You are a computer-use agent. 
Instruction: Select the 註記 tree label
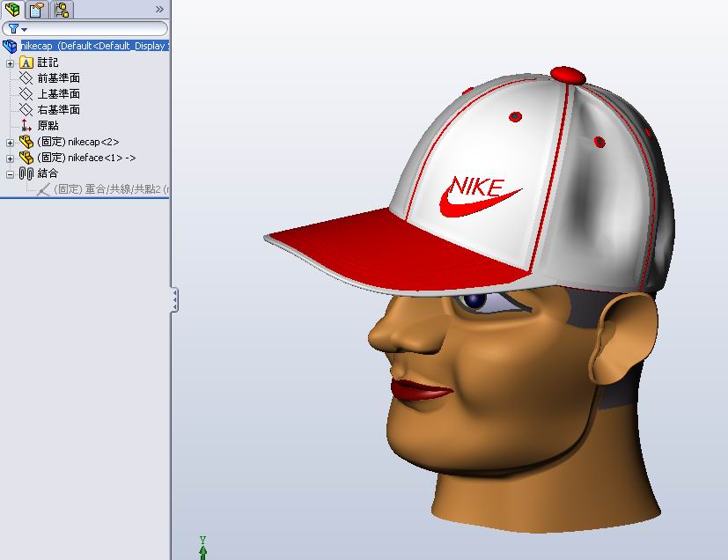click(x=48, y=63)
